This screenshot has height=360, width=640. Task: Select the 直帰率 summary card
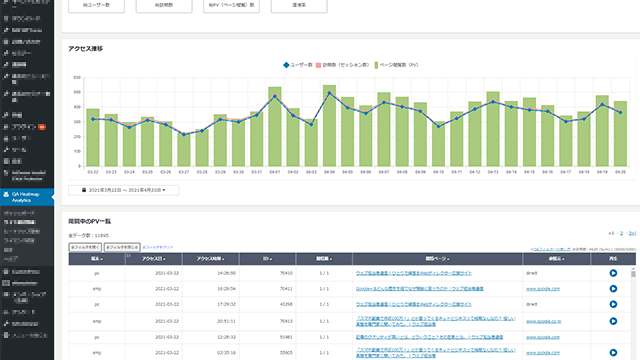299,6
